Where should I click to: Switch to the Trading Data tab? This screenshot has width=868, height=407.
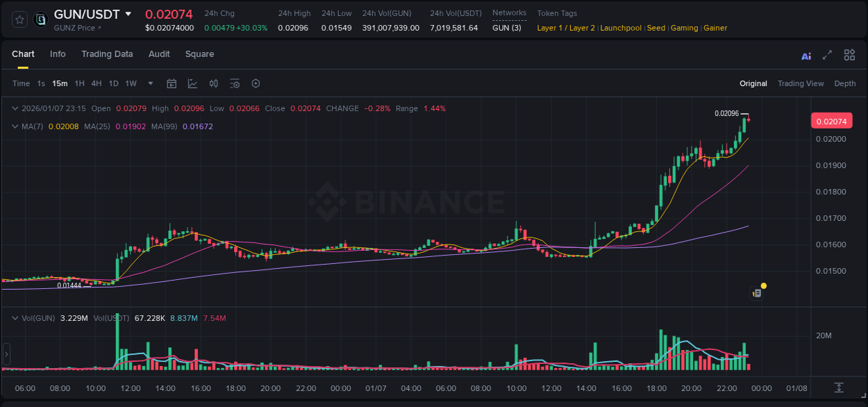click(x=107, y=54)
